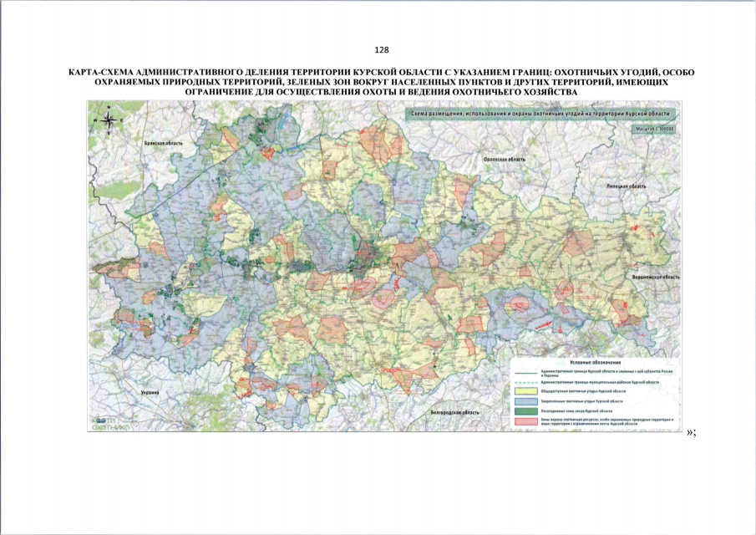Screen dimensions: 756x535
Task: Click the Брянская область map label
Action: 163,143
